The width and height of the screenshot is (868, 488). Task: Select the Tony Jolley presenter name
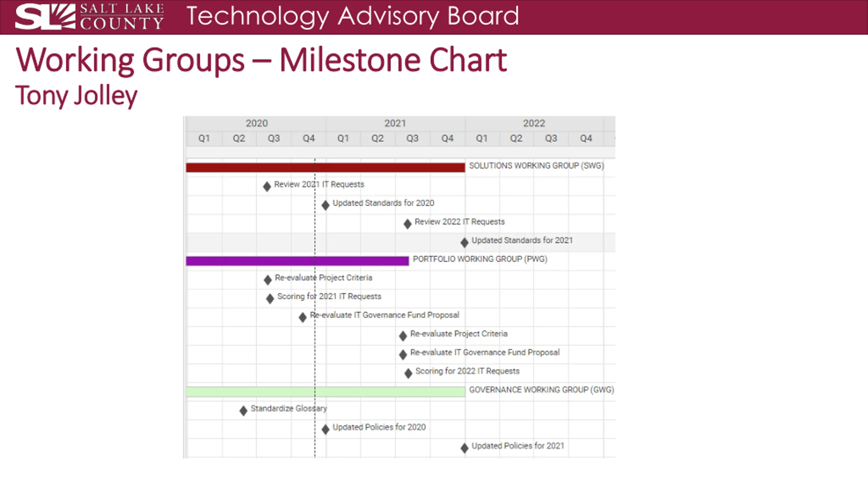(x=76, y=96)
